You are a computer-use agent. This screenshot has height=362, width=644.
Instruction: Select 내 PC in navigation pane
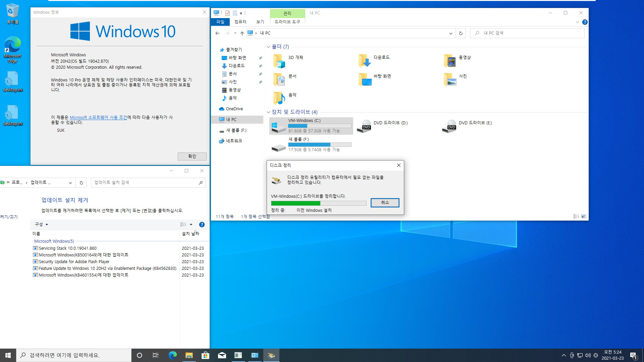pyautogui.click(x=237, y=120)
